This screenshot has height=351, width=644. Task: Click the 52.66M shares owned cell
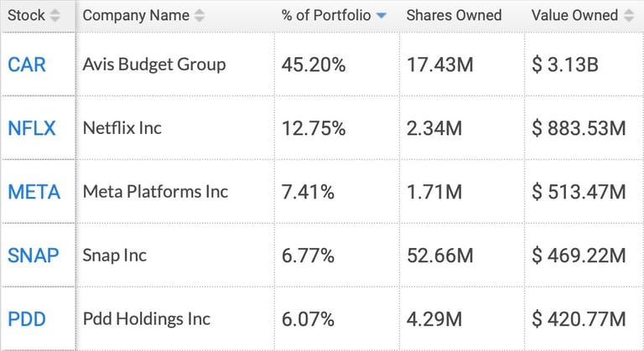coord(439,256)
